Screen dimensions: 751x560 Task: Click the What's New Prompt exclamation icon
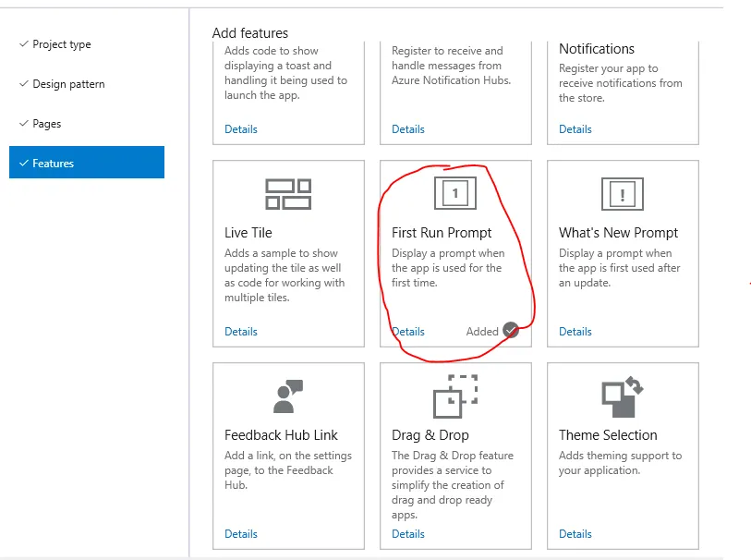point(623,194)
